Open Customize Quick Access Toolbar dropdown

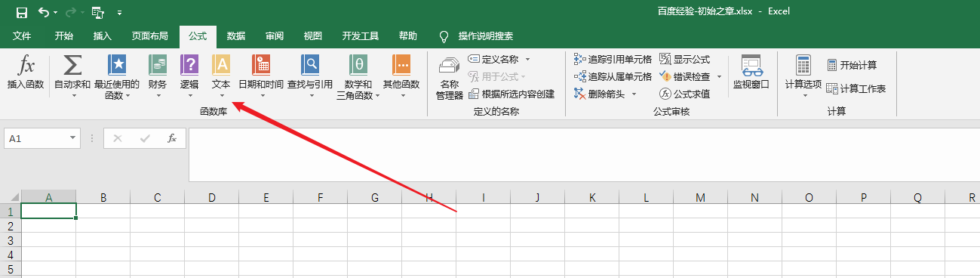pyautogui.click(x=119, y=13)
